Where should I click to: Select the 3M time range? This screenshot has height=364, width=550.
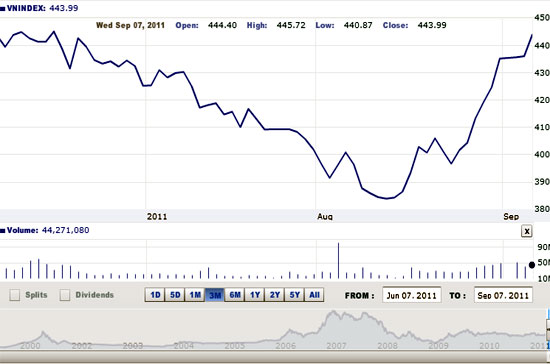click(215, 295)
